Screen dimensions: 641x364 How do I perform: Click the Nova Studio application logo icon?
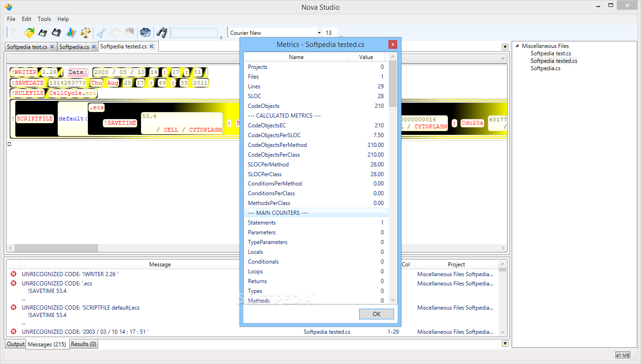(x=8, y=7)
